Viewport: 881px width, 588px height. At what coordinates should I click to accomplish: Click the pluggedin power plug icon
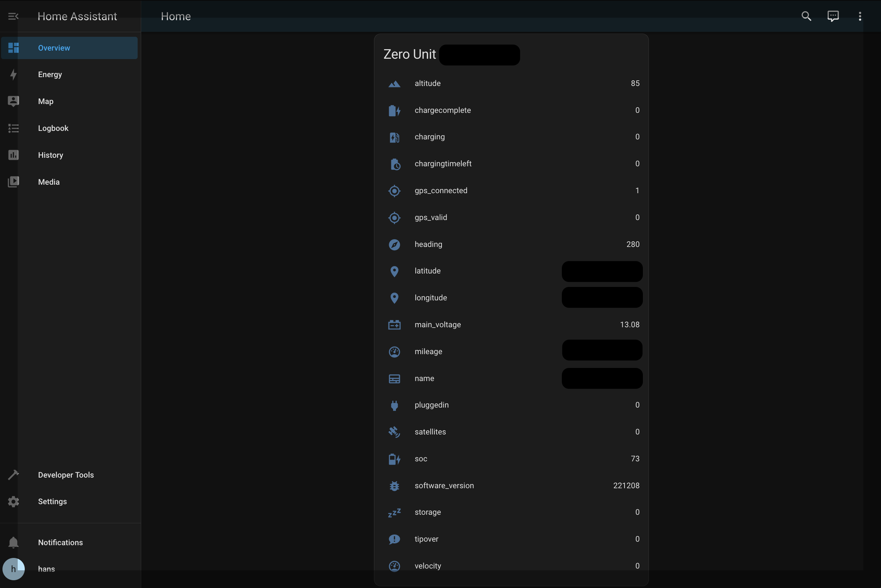[394, 405]
